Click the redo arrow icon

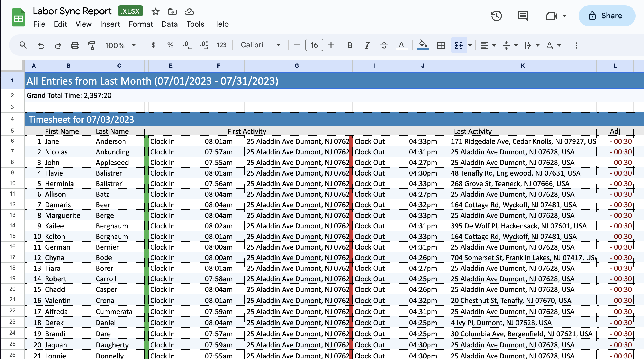(58, 45)
